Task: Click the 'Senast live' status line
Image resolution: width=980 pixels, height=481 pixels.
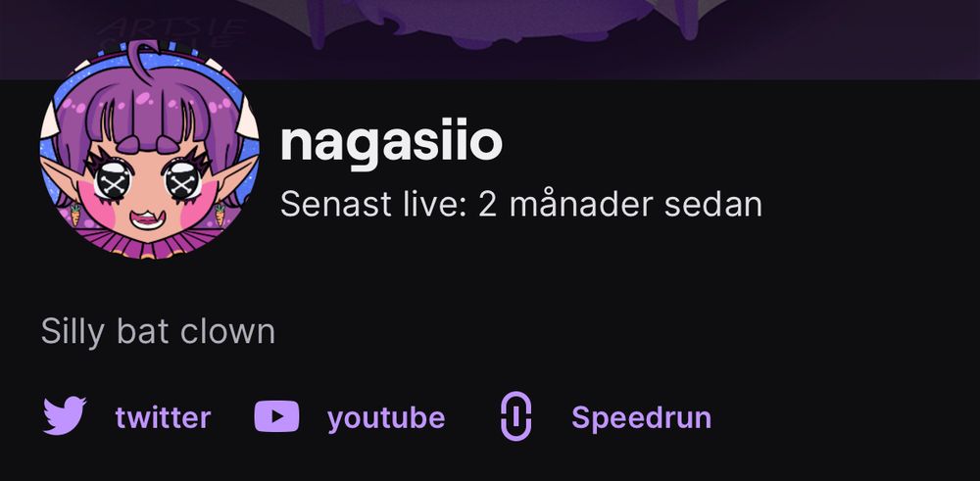Action: coord(521,205)
